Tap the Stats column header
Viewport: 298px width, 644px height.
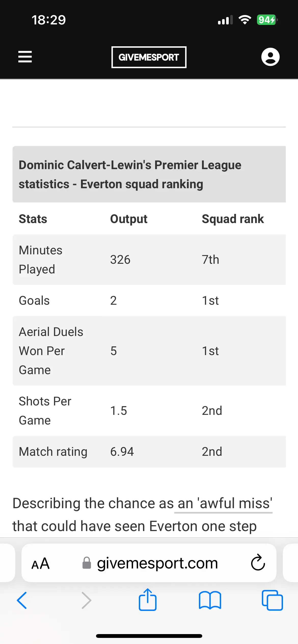click(x=33, y=219)
